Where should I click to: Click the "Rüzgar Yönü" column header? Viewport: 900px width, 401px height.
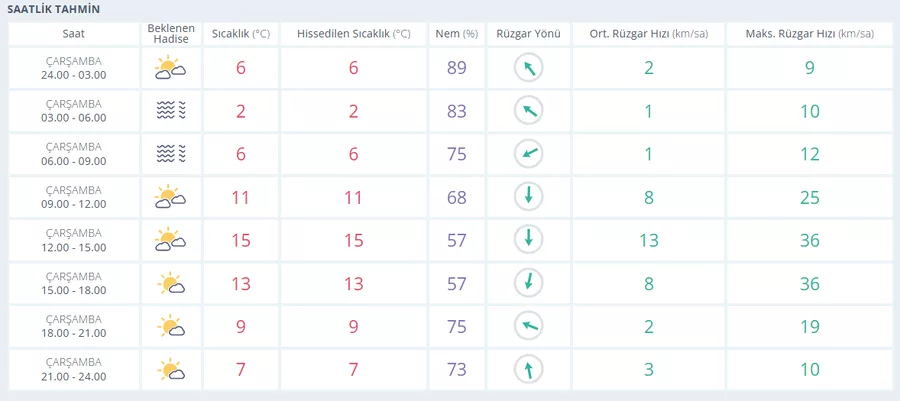click(x=528, y=34)
